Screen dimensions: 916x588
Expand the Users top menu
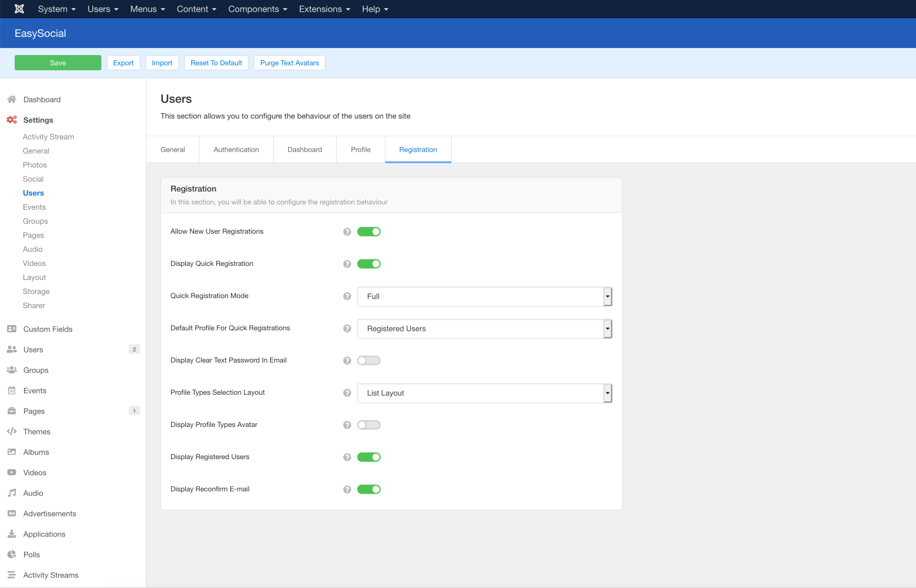[103, 9]
